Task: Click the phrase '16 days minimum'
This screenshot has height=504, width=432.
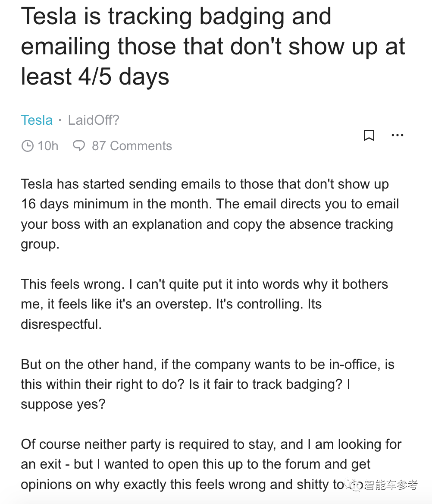Action: tap(75, 204)
